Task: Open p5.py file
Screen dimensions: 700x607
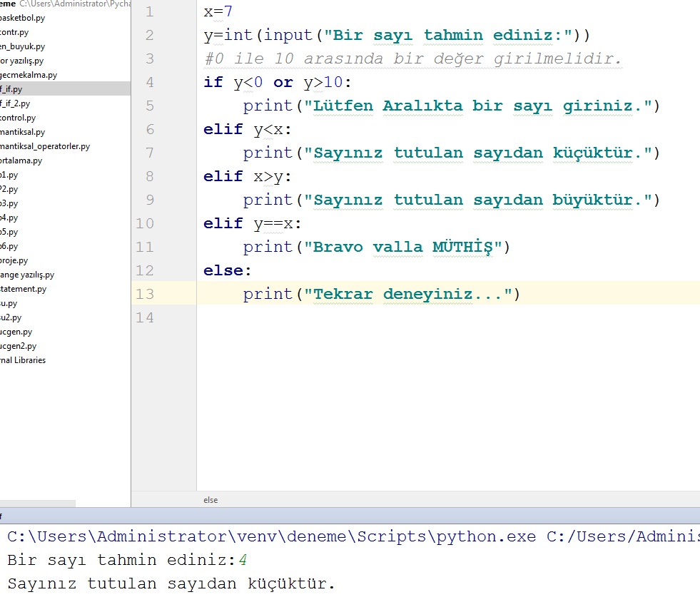Action: tap(9, 232)
